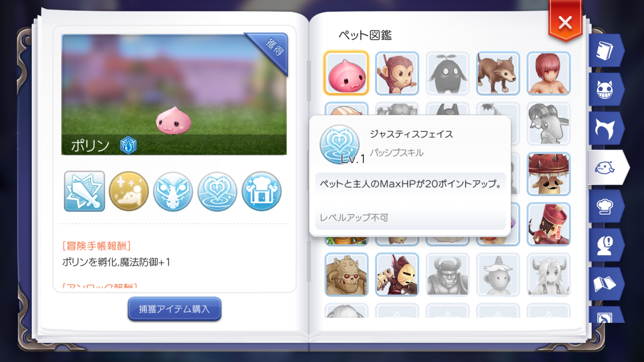Select the skull-faced golem pet thumbnail
This screenshot has width=644, height=362.
346,274
